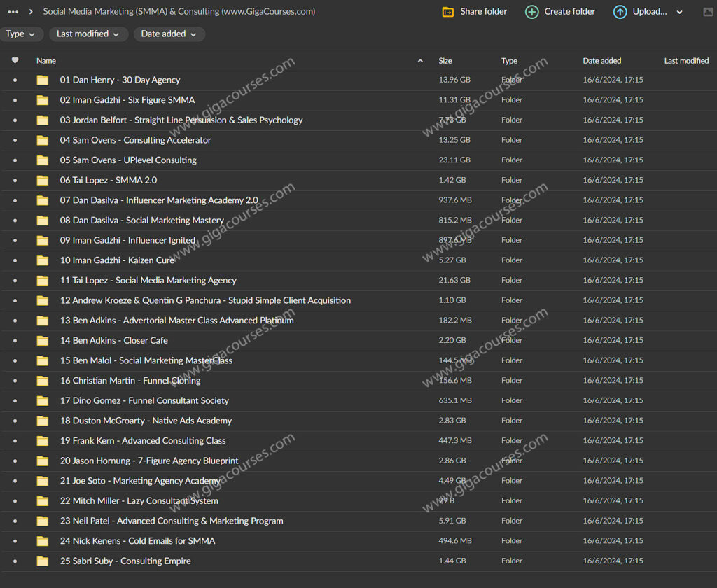The height and width of the screenshot is (588, 717).
Task: Click the dot marker beside Iman Gadzhi Kaizen Cure
Action: (x=15, y=260)
